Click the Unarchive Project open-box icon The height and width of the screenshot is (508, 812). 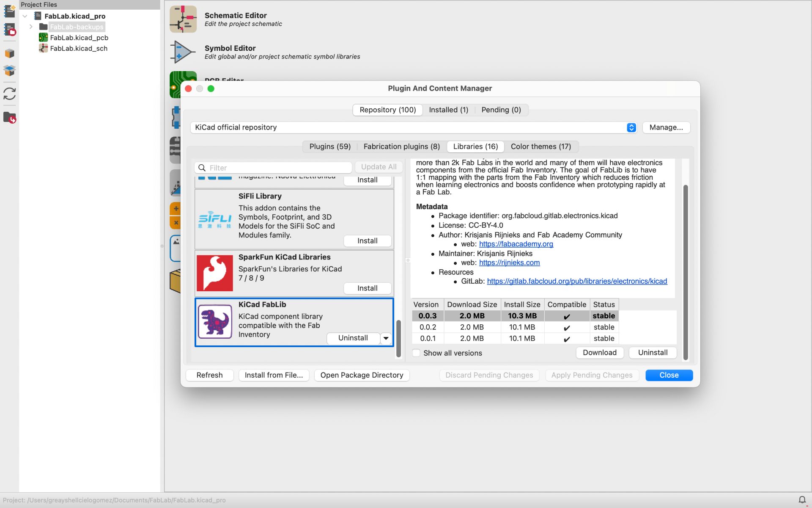point(9,70)
